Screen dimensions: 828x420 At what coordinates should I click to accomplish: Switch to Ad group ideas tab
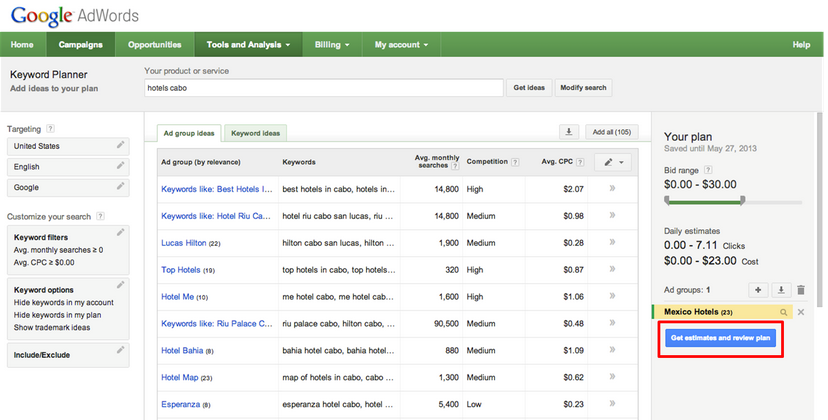[189, 133]
